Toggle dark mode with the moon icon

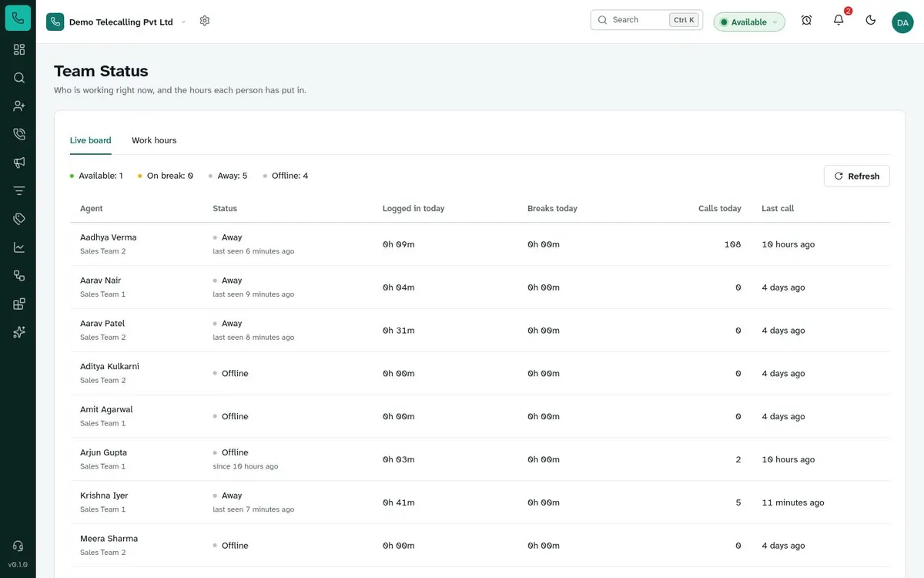(x=871, y=21)
